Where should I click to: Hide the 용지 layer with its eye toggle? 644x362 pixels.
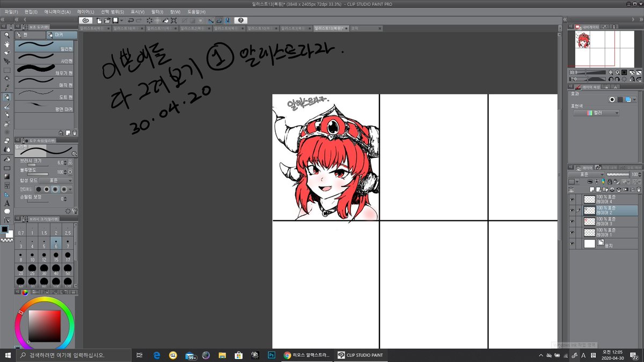point(572,242)
